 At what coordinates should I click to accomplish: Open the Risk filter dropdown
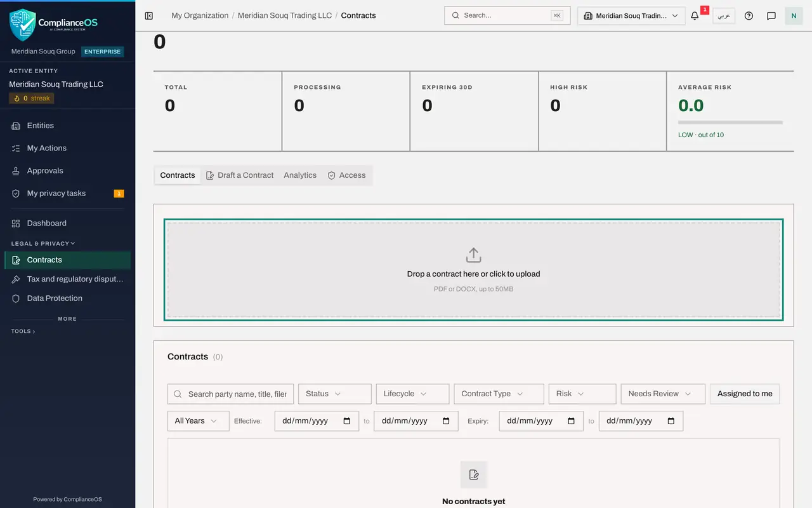pos(582,394)
